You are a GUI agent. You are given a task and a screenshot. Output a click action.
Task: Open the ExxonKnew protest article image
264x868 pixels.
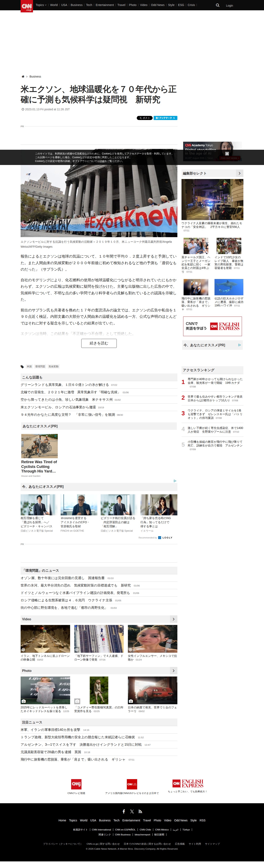click(99, 193)
